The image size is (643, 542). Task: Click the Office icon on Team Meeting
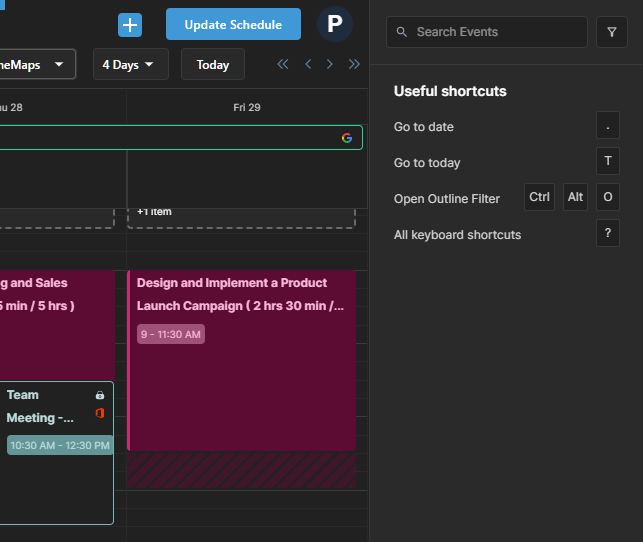pos(100,413)
